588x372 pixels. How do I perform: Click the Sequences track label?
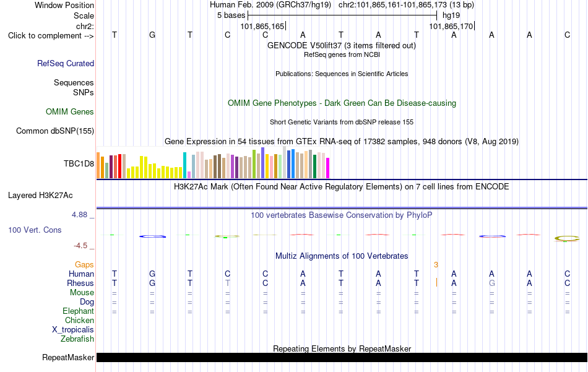pos(74,82)
